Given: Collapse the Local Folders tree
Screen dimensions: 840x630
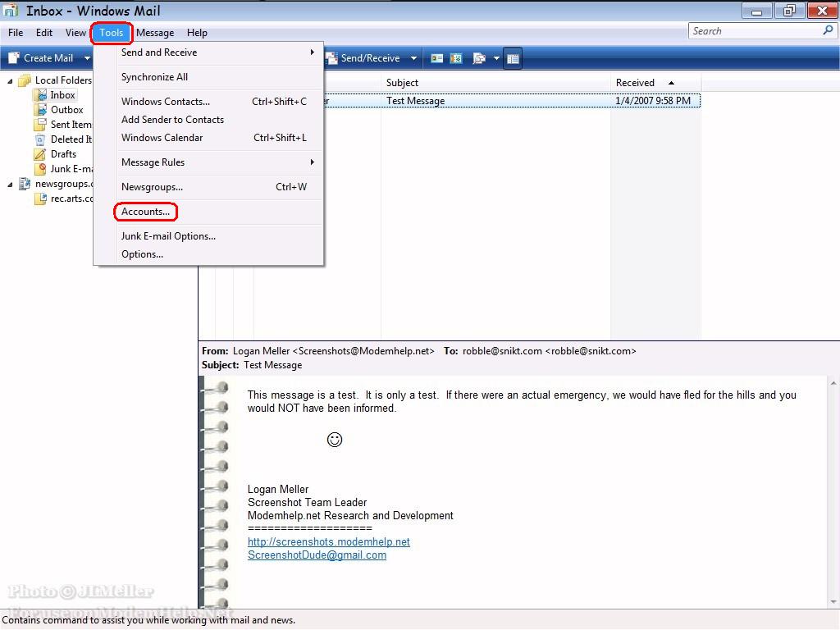Looking at the screenshot, I should (x=10, y=81).
